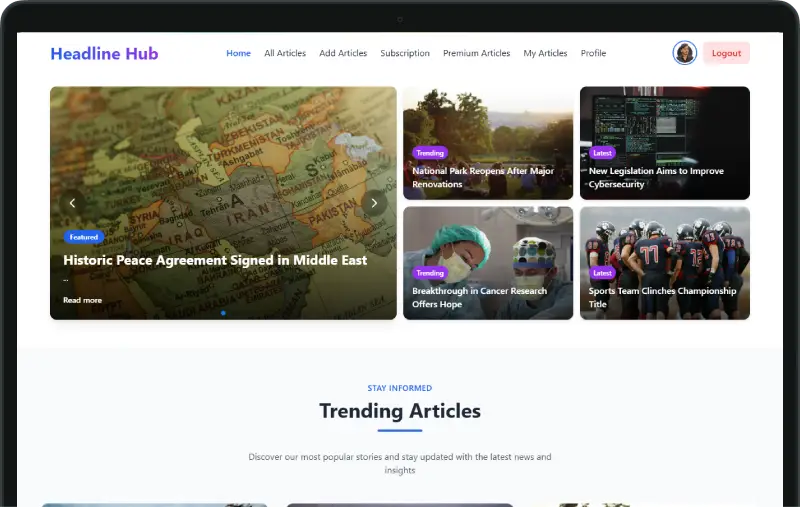This screenshot has width=800, height=507.
Task: Click Read more on featured article
Action: click(82, 300)
